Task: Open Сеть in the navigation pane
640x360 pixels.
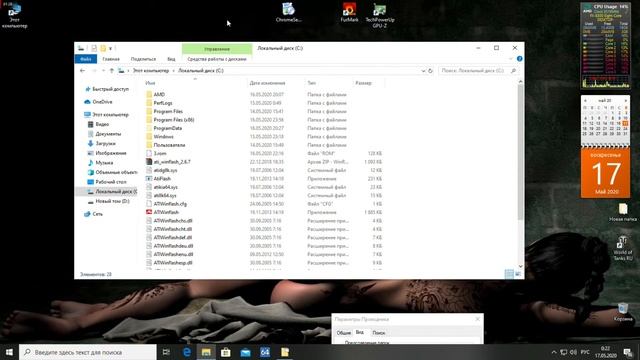Action: point(98,214)
